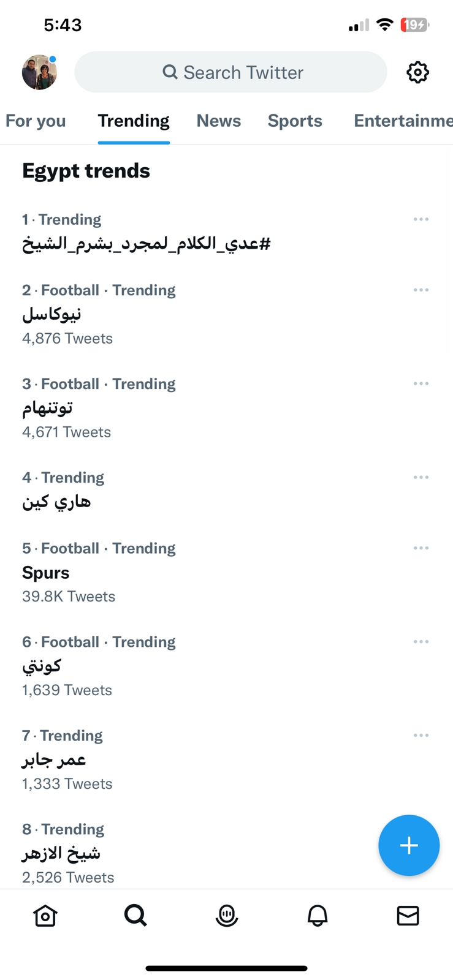Open the trend with 4,876 Tweets
The width and height of the screenshot is (453, 980).
point(51,314)
